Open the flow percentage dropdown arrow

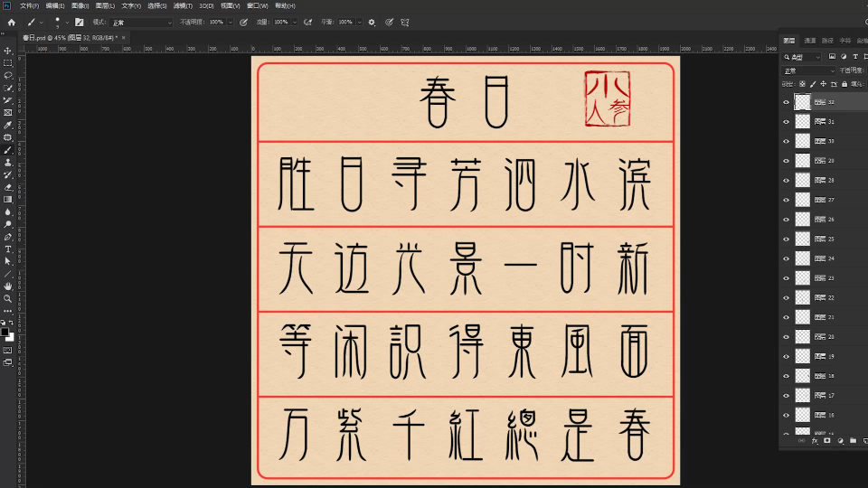pos(295,22)
